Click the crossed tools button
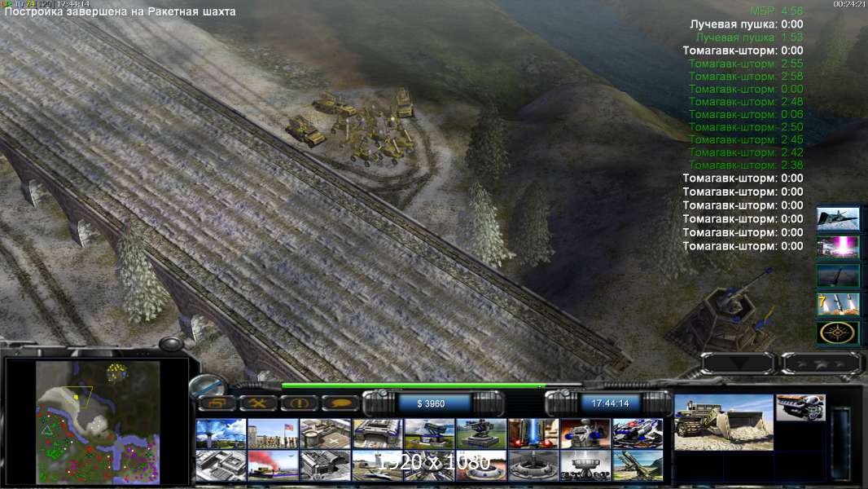The height and width of the screenshot is (489, 868). (257, 403)
